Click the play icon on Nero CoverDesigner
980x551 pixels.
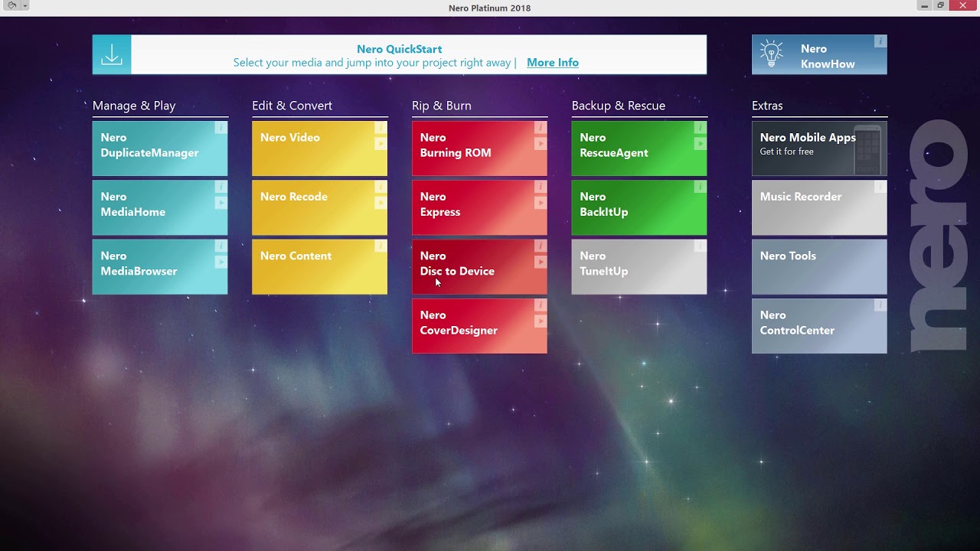[x=541, y=321]
